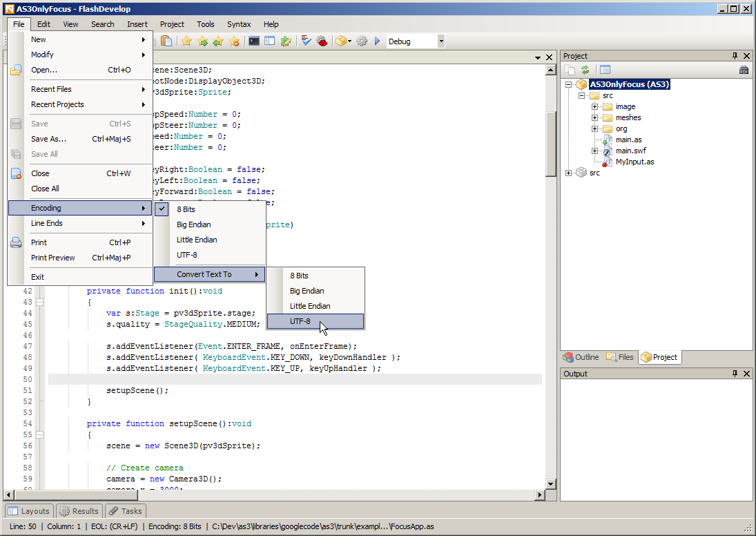756x536 pixels.
Task: Pin the Output panel
Action: coord(735,374)
